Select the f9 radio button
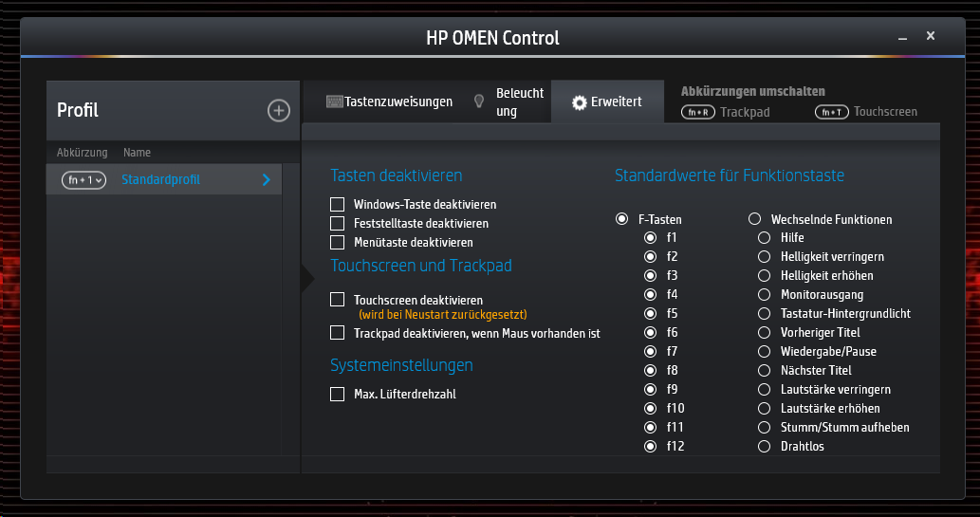Image resolution: width=980 pixels, height=517 pixels. 651,390
